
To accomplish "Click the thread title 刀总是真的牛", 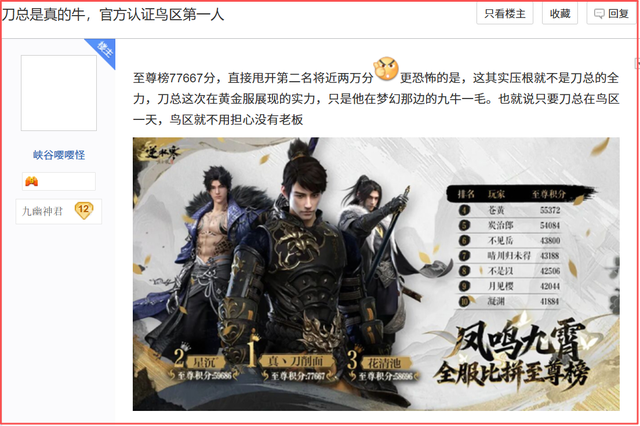I will point(113,15).
